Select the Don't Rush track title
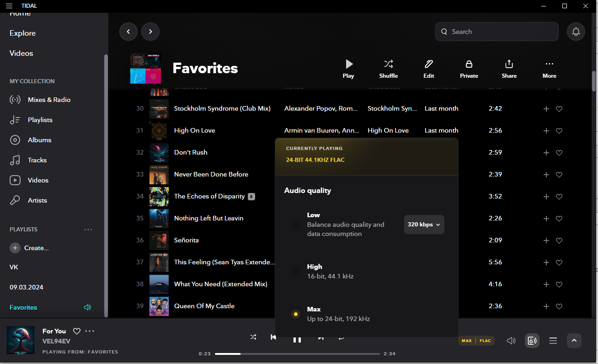 (191, 152)
